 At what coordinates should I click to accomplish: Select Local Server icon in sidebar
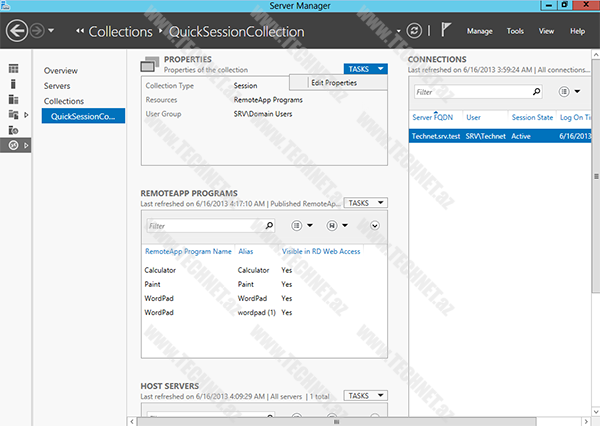(x=14, y=84)
